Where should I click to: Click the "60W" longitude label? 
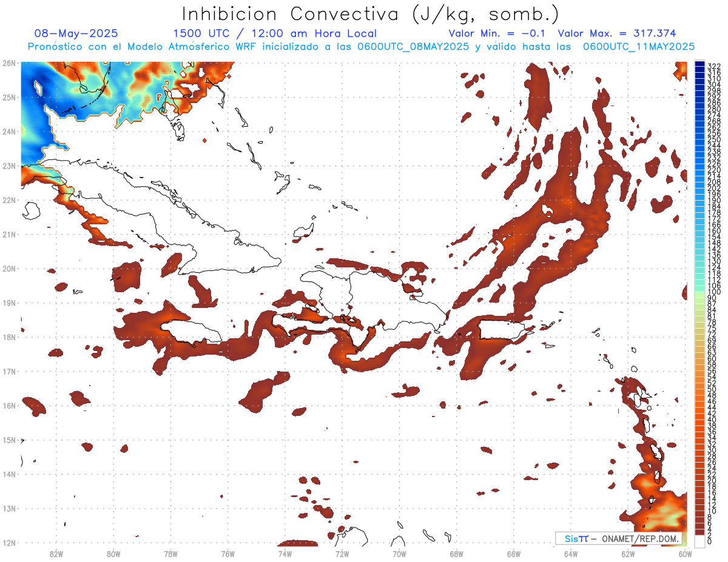pos(686,554)
